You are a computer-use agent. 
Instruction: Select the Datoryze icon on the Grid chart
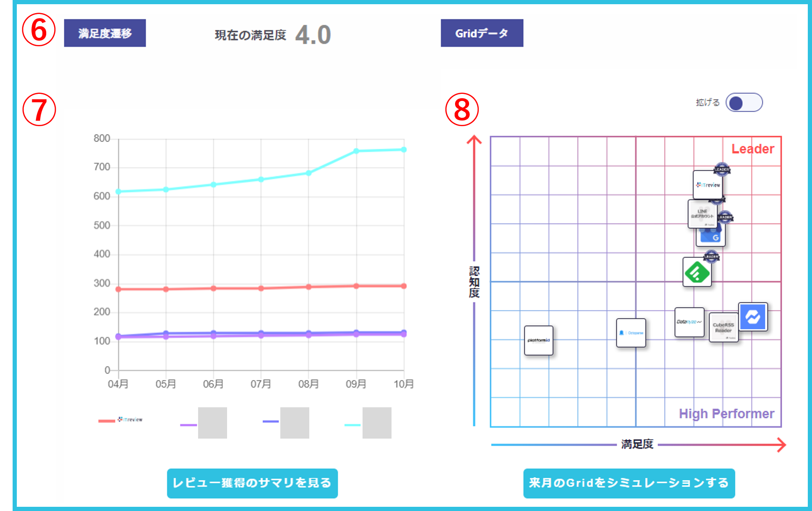coord(690,323)
